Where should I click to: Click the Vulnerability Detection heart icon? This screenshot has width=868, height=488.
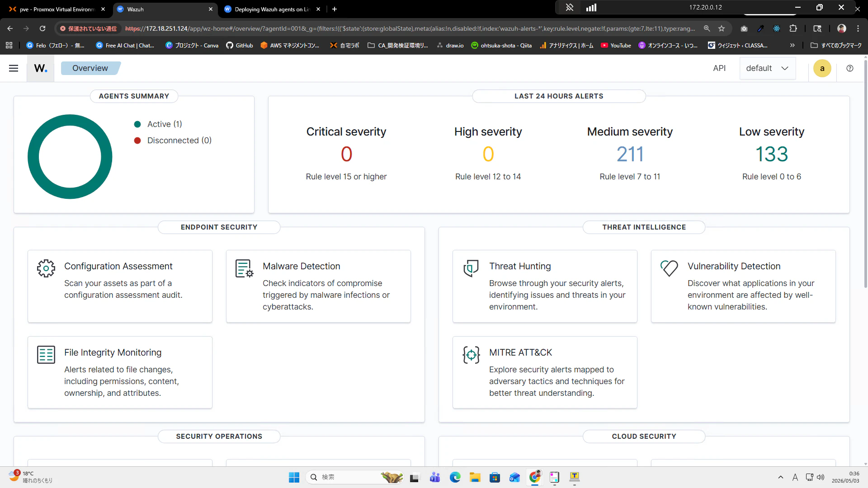click(669, 268)
